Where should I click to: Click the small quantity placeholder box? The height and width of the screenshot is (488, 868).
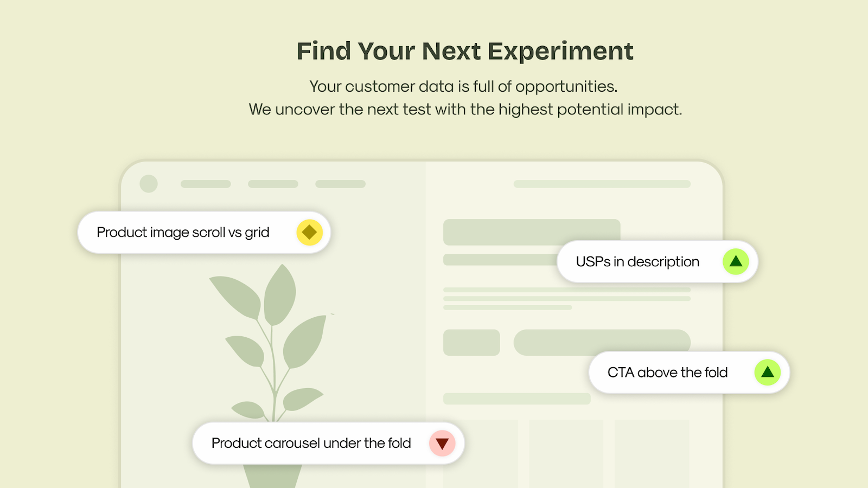pos(471,342)
